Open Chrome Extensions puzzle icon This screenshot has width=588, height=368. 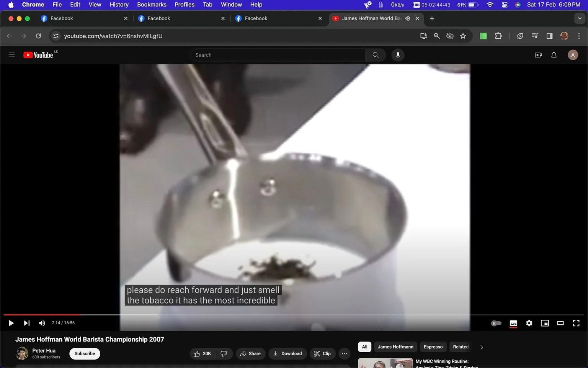(x=498, y=36)
